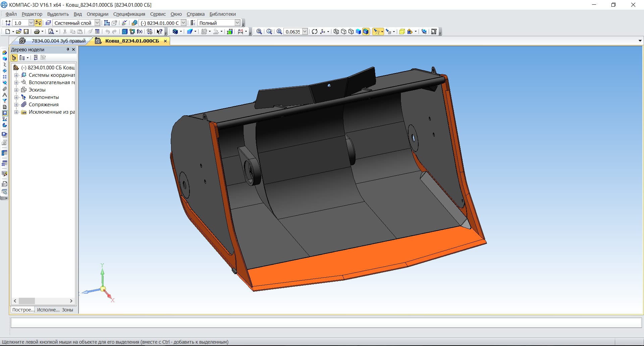Image resolution: width=644 pixels, height=346 pixels.
Task: Pin the Дерево модели panel
Action: (x=68, y=49)
